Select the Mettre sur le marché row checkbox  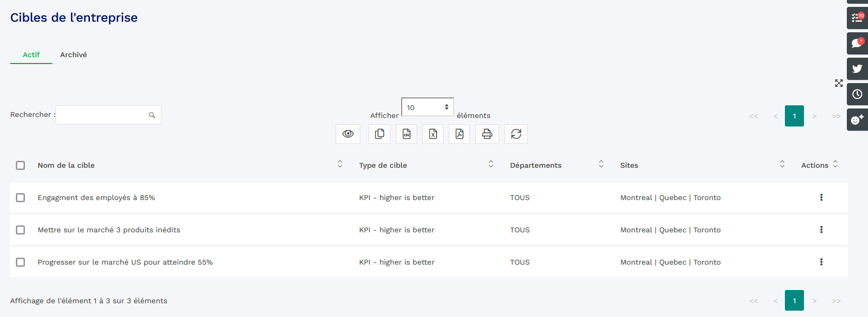[x=21, y=230]
